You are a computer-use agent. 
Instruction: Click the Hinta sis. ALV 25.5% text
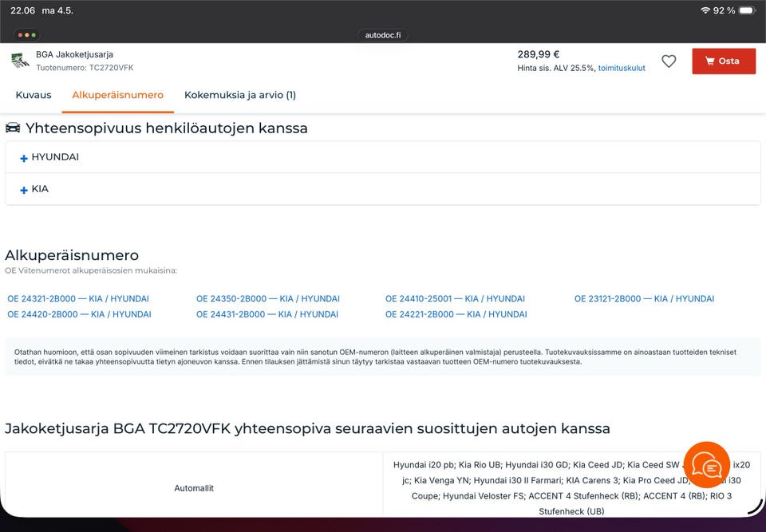click(556, 69)
